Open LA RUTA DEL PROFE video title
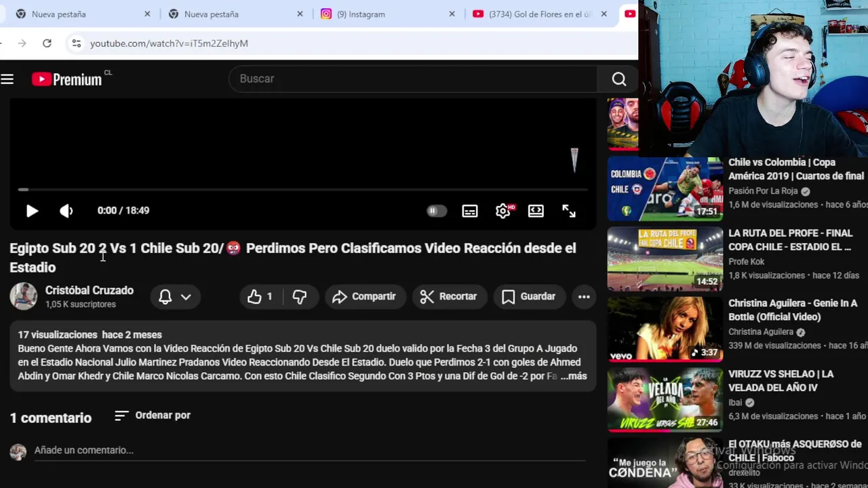This screenshot has height=488, width=868. point(790,240)
